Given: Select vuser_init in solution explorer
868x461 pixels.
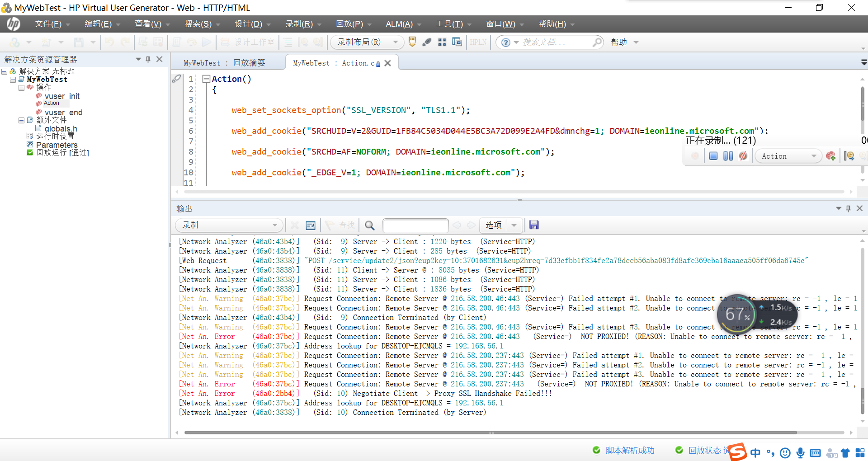Looking at the screenshot, I should [x=62, y=96].
